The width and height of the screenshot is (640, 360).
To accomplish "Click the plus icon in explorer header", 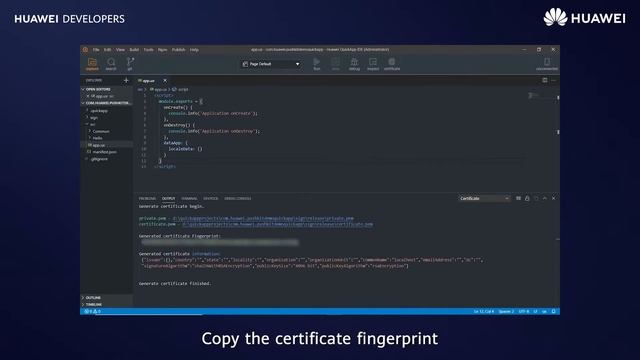I will 126,80.
